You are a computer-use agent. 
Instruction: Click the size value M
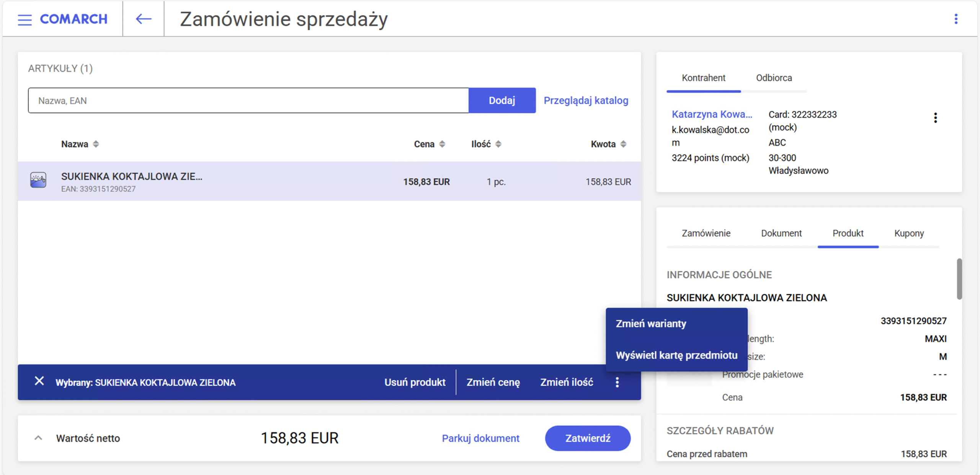click(942, 357)
